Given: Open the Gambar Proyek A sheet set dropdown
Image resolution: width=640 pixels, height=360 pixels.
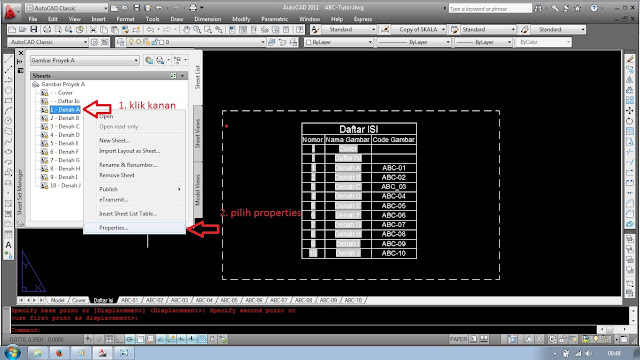Looking at the screenshot, I should [84, 60].
